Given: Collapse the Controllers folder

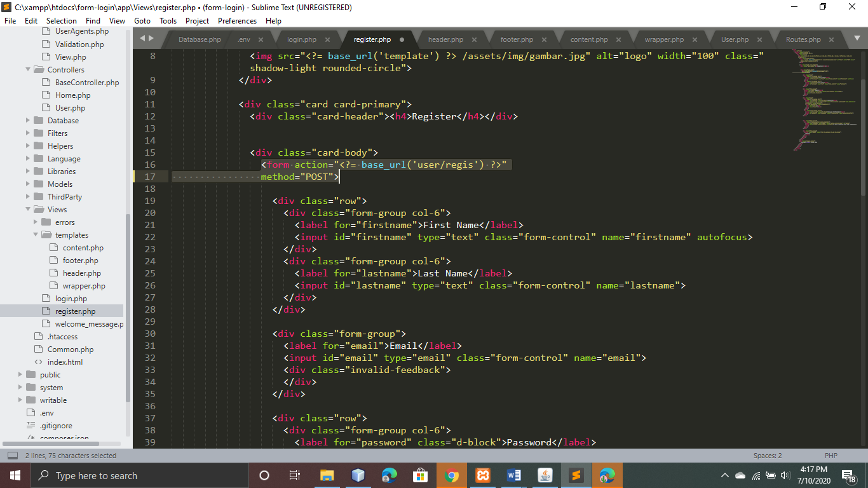Looking at the screenshot, I should coord(28,70).
